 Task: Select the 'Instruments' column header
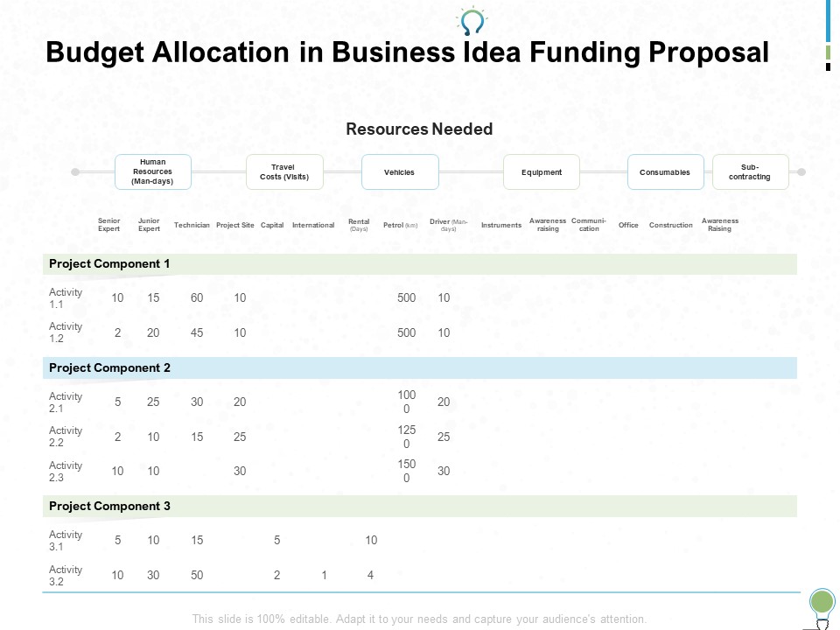[x=500, y=225]
